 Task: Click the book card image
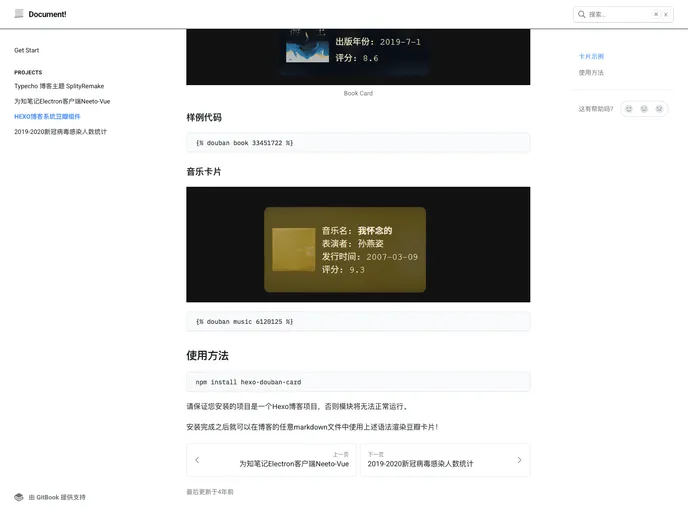point(358,57)
